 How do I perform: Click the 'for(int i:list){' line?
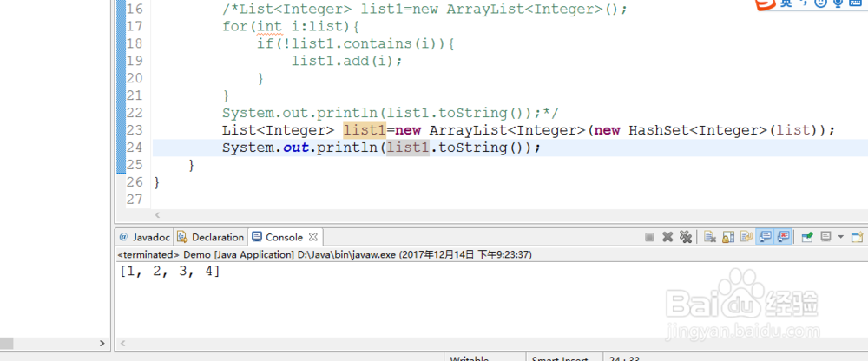(291, 26)
